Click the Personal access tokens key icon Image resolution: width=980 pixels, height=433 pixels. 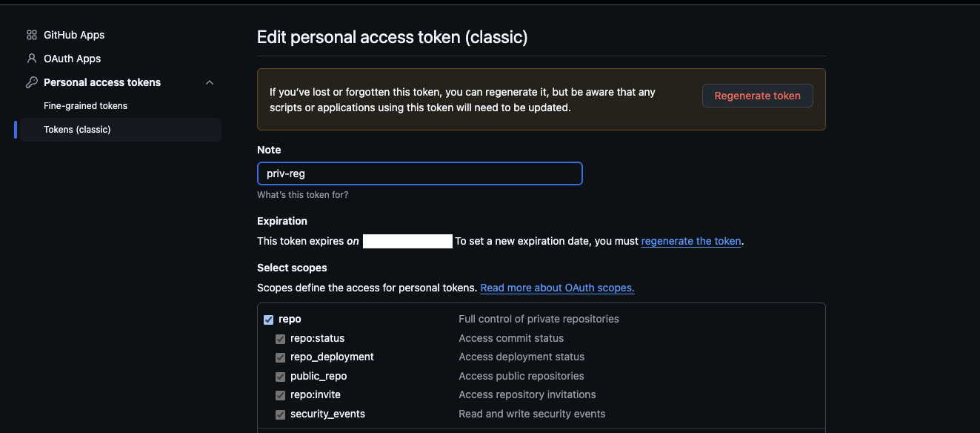31,82
